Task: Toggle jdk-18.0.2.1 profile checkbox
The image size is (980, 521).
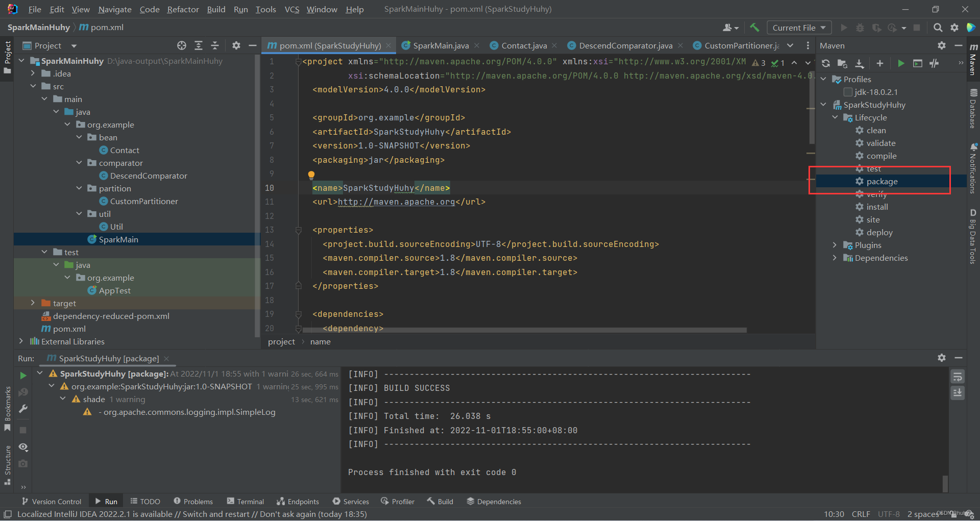Action: (848, 92)
